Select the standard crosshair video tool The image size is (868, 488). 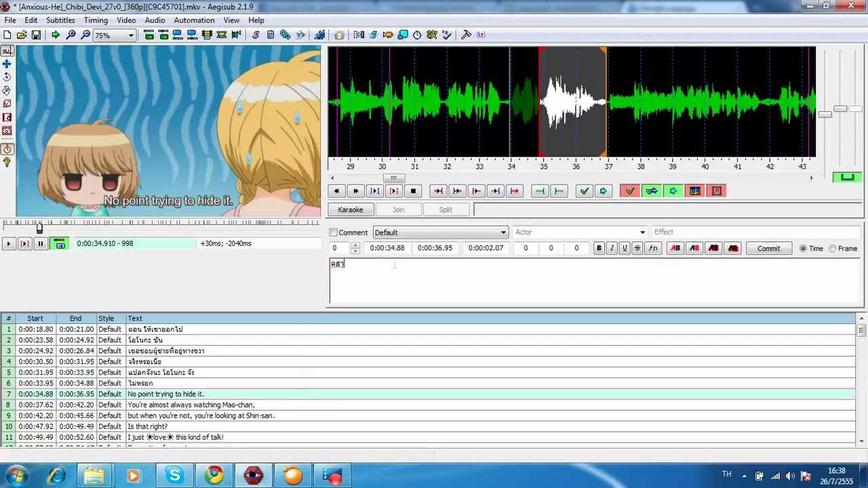click(x=7, y=50)
